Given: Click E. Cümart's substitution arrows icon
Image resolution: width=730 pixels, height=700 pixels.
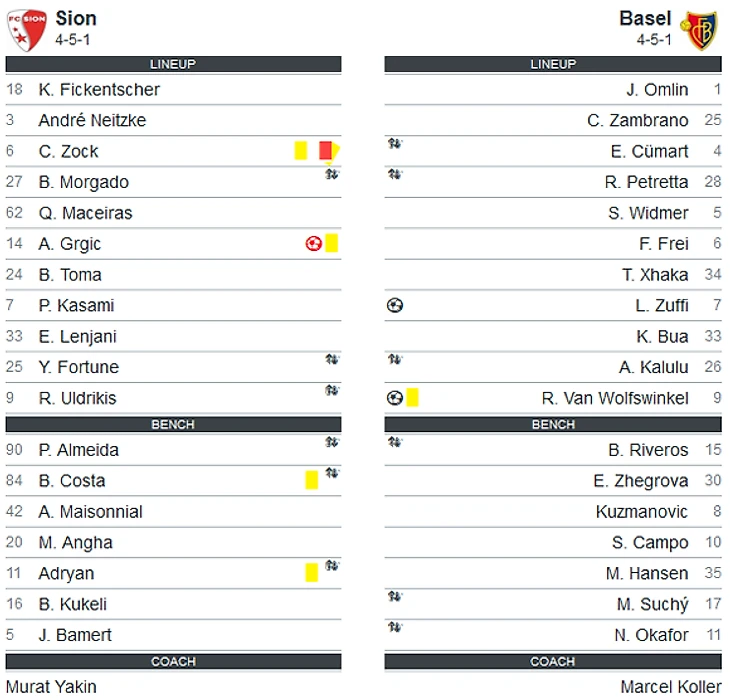Looking at the screenshot, I should [395, 144].
